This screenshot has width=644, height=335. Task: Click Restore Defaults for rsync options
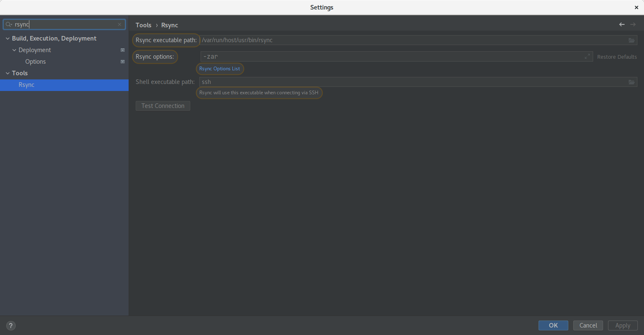[617, 57]
